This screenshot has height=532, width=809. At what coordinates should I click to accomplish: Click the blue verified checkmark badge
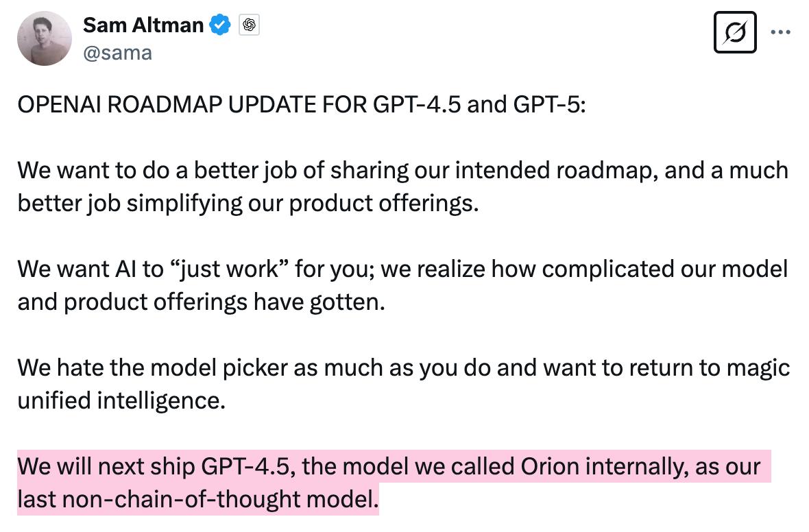pyautogui.click(x=219, y=25)
